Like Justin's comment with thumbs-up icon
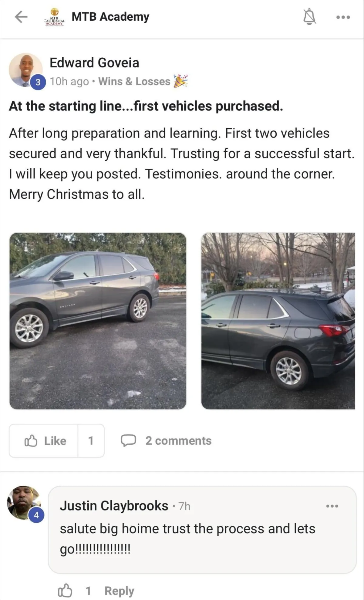This screenshot has width=364, height=600. (x=65, y=591)
